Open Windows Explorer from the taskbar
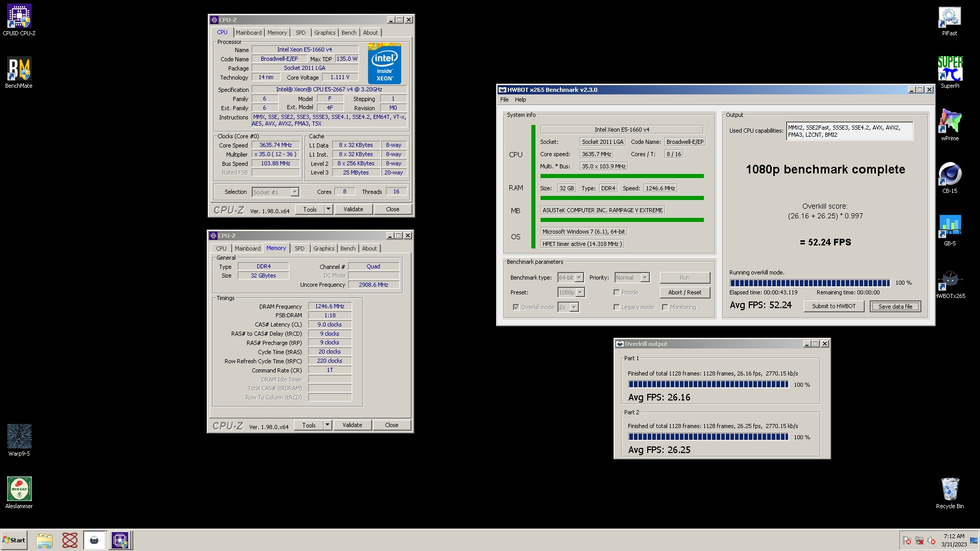Screen dimensions: 980x551 (x=44, y=540)
